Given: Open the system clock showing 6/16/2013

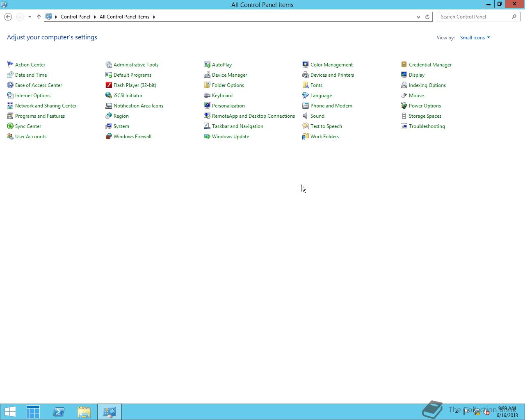Looking at the screenshot, I should [x=507, y=412].
